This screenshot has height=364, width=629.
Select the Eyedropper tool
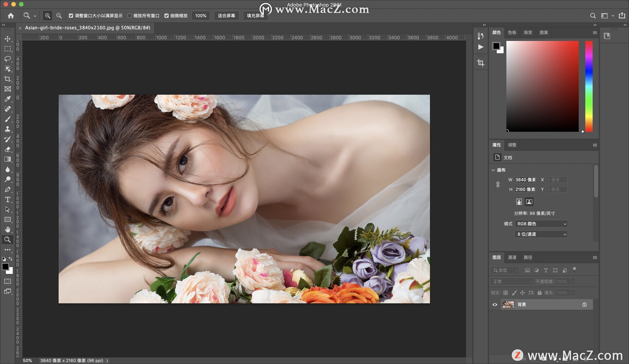pos(8,99)
